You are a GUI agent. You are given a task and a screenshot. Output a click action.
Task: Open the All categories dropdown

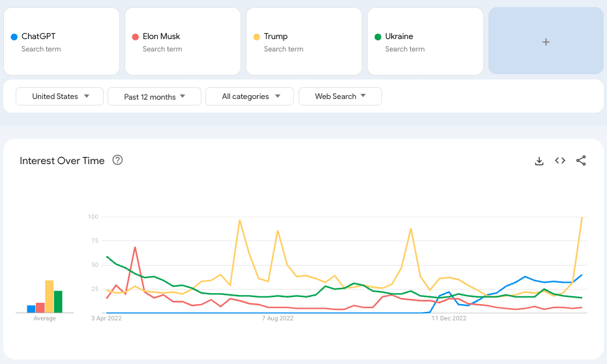[x=250, y=96]
